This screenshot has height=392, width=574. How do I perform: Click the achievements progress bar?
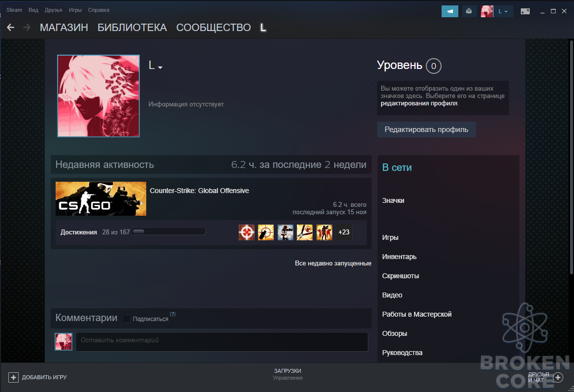point(169,231)
